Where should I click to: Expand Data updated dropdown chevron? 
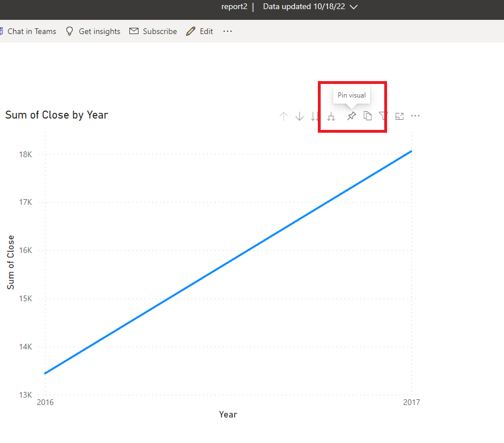coord(354,7)
